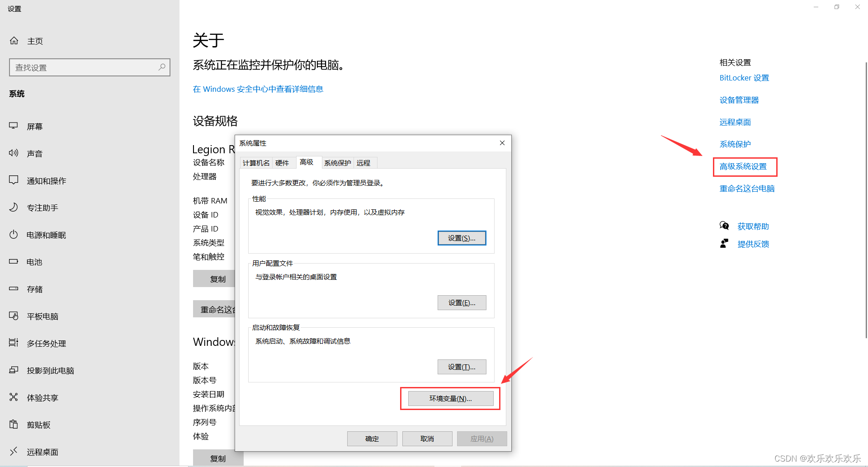Open the Give feedback (提供反馈) link
Image resolution: width=868 pixels, height=467 pixels.
[x=753, y=244]
